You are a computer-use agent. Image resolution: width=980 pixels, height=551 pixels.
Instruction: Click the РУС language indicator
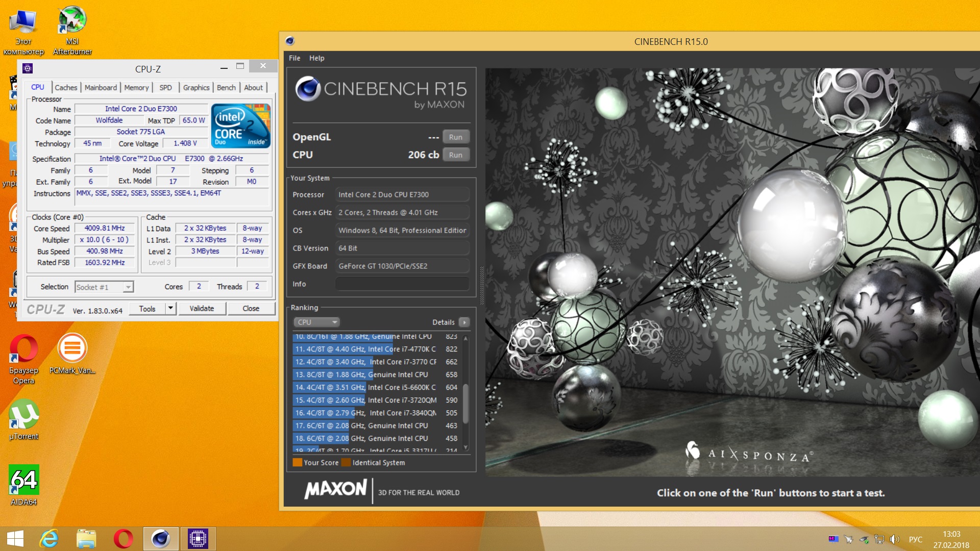[x=916, y=539]
